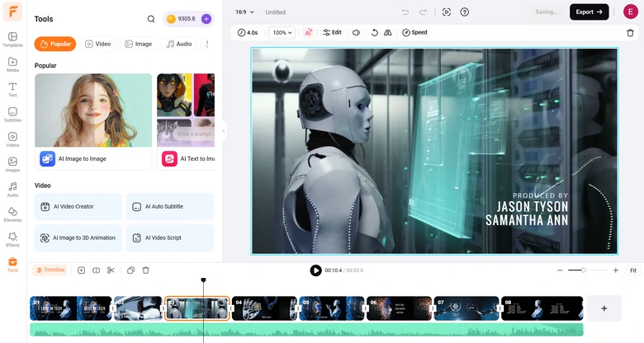
Task: Cut with the scissors icon
Action: (111, 270)
